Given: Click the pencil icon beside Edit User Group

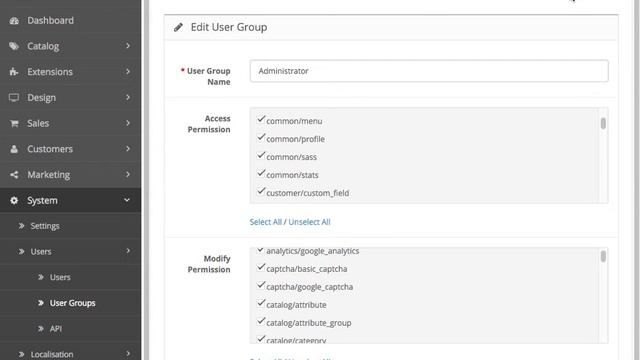Looking at the screenshot, I should point(178,27).
